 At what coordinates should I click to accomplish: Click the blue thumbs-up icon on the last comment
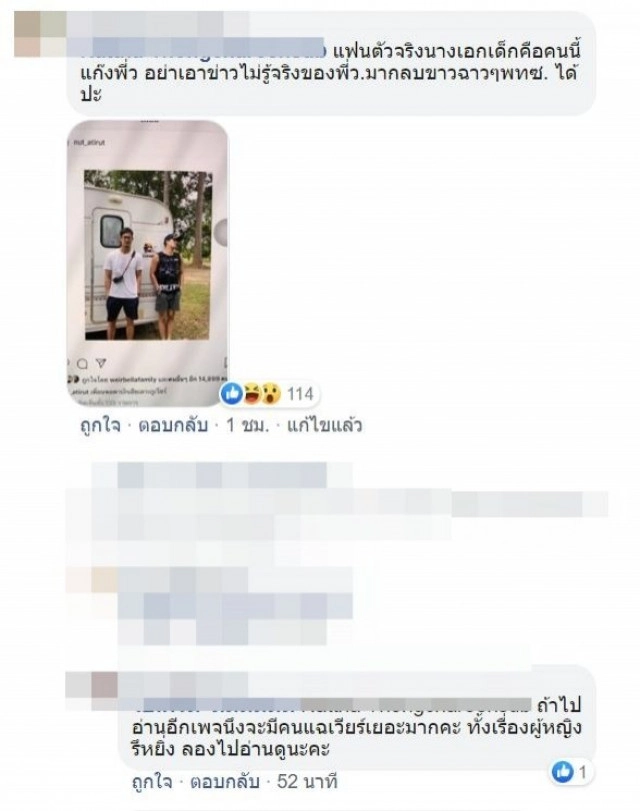pos(562,772)
